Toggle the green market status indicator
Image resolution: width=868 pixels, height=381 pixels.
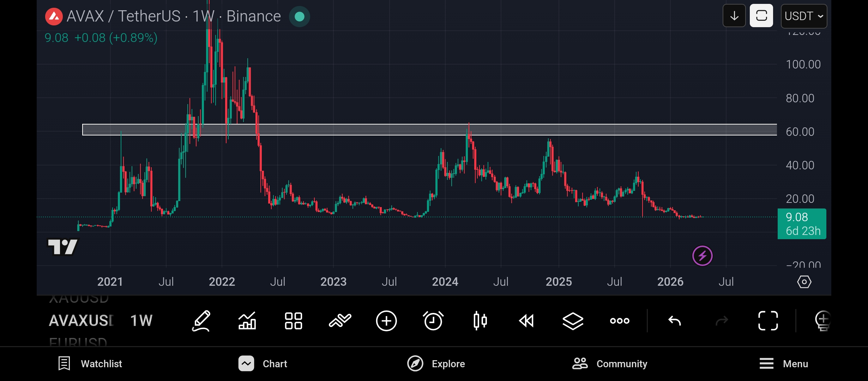299,17
